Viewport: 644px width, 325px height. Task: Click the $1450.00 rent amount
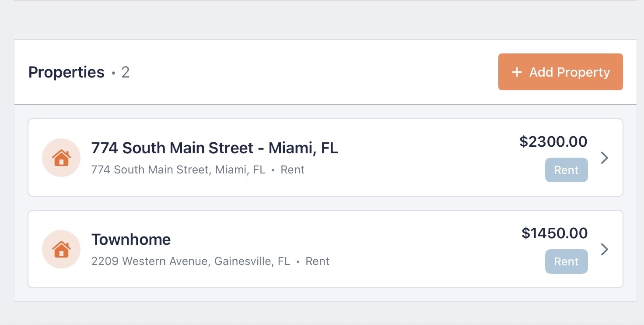coord(554,233)
